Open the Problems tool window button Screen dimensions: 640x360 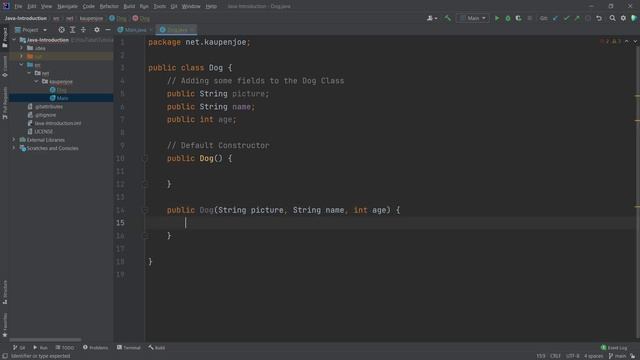[96, 348]
